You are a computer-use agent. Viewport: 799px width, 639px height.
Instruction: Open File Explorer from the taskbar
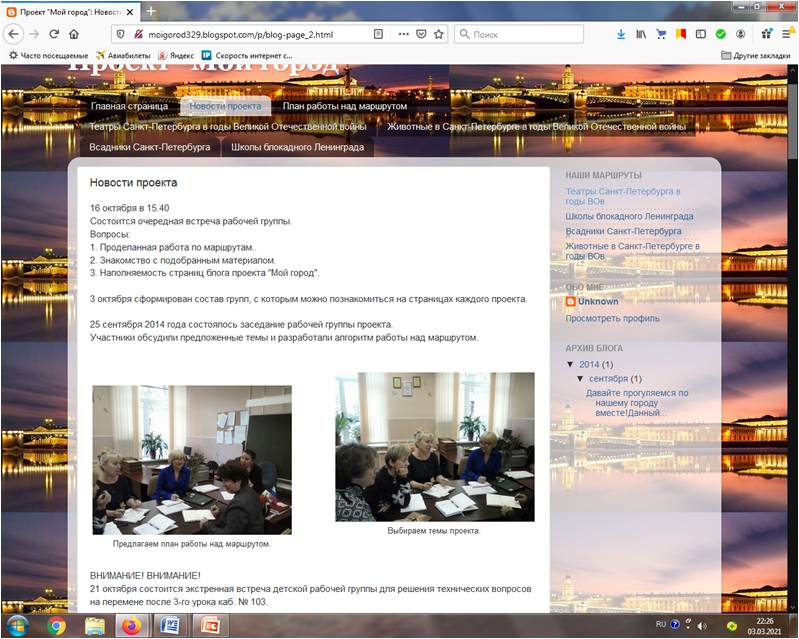[95, 625]
